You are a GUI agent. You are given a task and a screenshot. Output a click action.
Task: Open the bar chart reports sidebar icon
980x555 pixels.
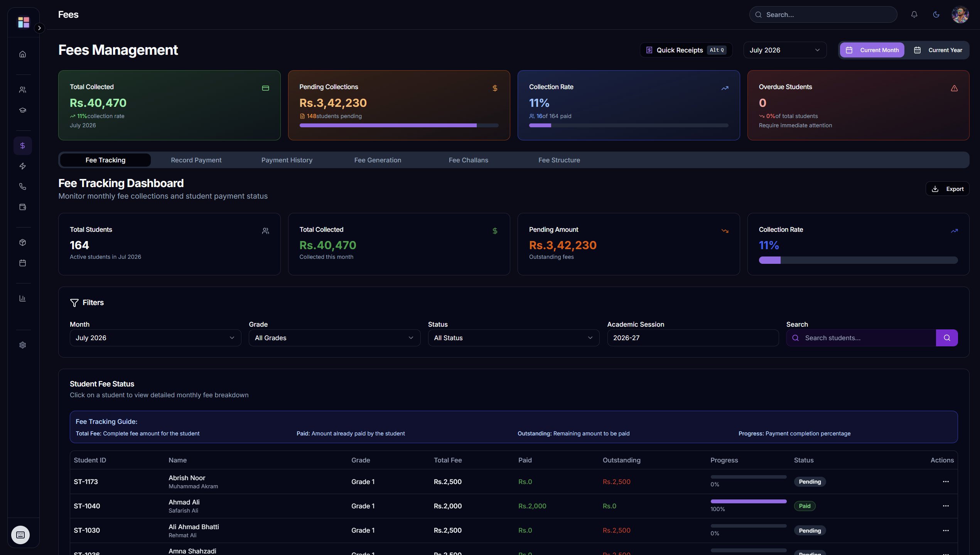click(x=23, y=298)
